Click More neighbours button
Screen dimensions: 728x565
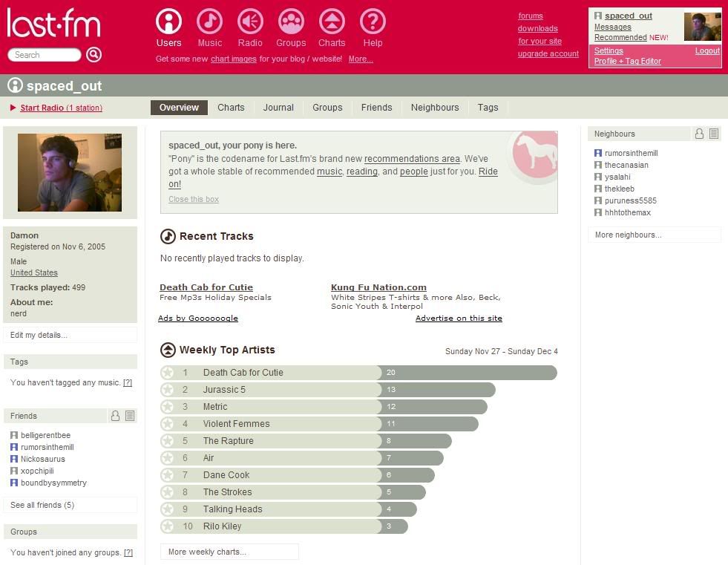655,235
